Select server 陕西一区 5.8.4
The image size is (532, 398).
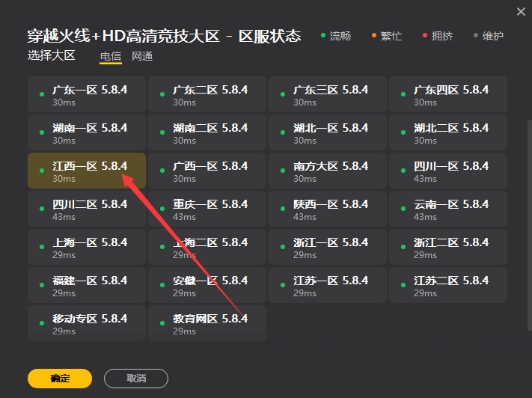click(328, 209)
